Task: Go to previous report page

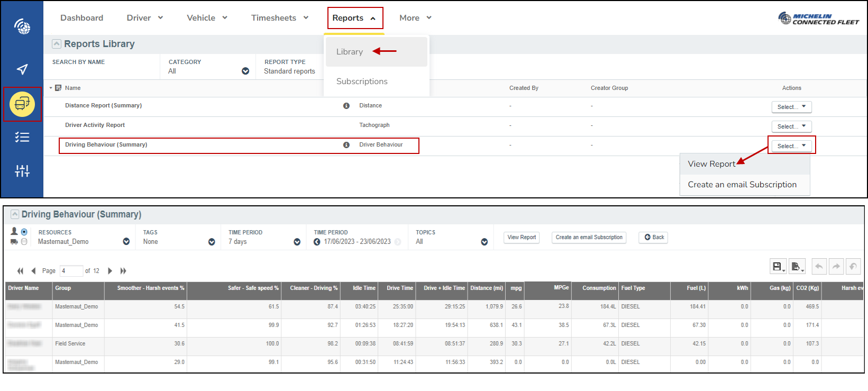Action: point(33,271)
